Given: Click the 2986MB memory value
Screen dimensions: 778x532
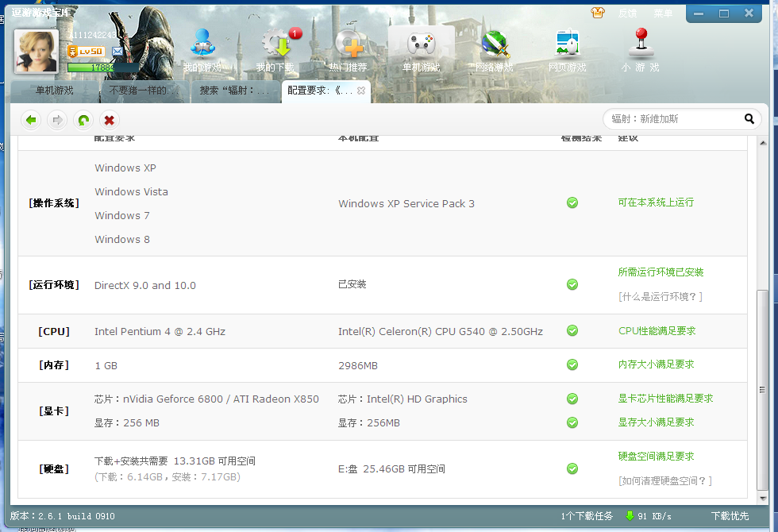Looking at the screenshot, I should point(358,366).
